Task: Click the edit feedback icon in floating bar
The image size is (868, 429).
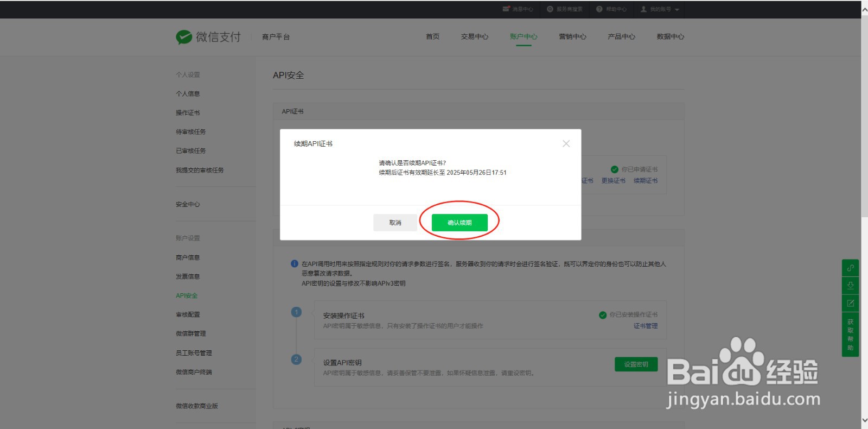Action: click(850, 303)
